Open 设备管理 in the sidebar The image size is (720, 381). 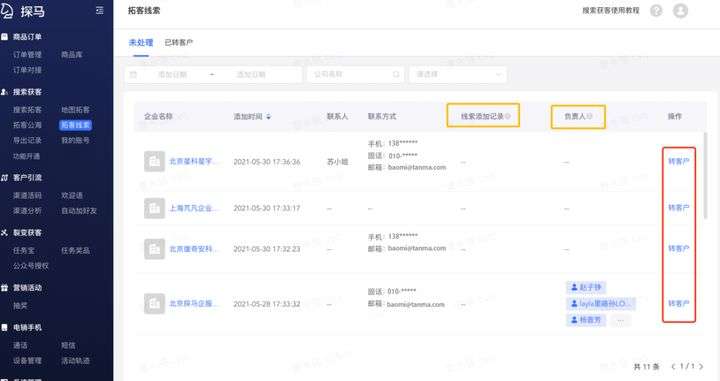[28, 361]
